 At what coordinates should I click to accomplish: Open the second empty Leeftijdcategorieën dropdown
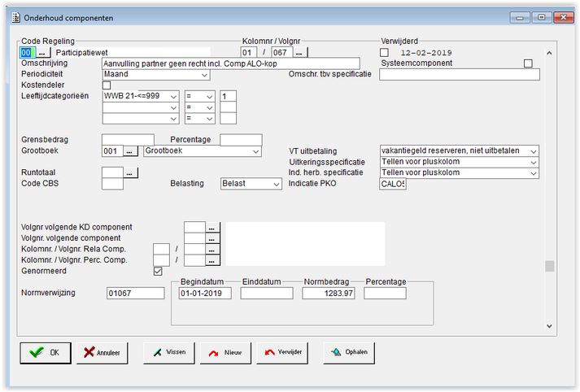pos(141,107)
